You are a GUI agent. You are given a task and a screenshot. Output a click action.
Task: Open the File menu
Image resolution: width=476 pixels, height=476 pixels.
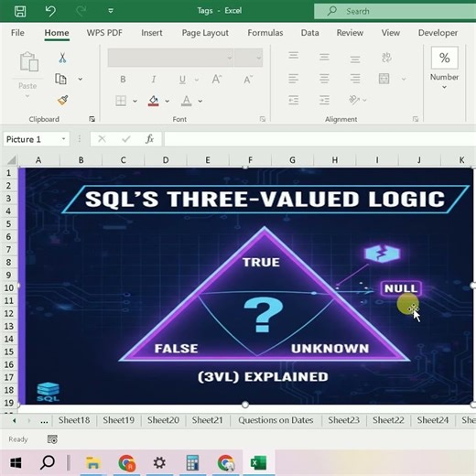click(x=17, y=33)
